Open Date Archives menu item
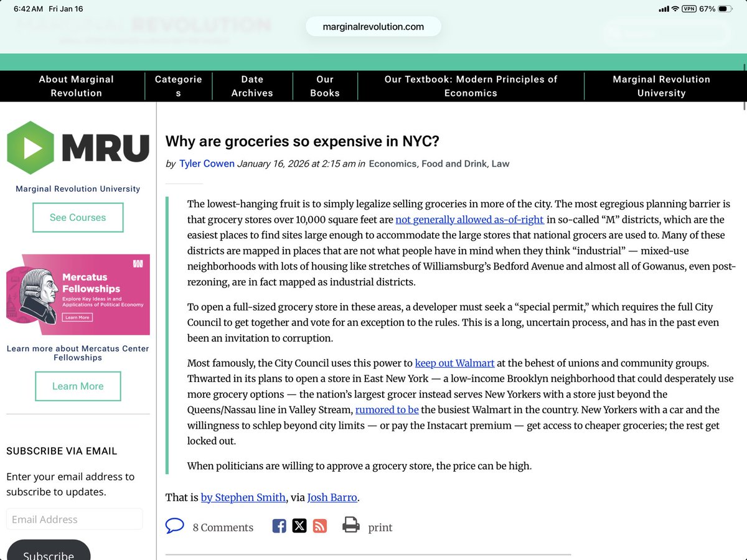 pos(252,86)
